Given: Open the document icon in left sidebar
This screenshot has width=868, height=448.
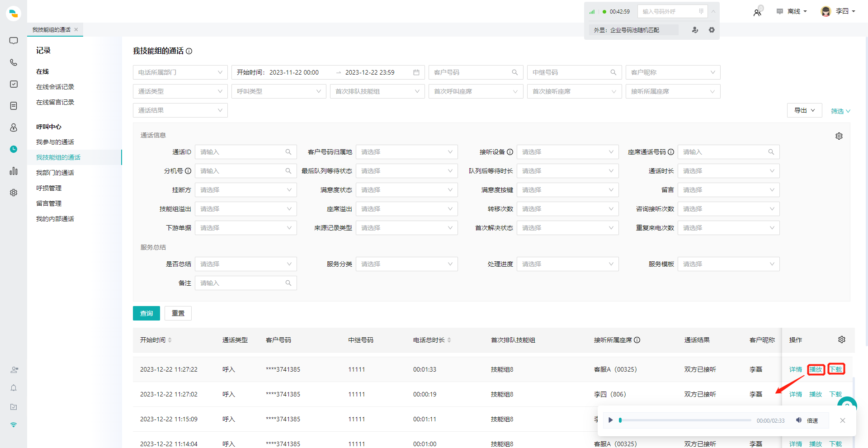Looking at the screenshot, I should coord(14,106).
